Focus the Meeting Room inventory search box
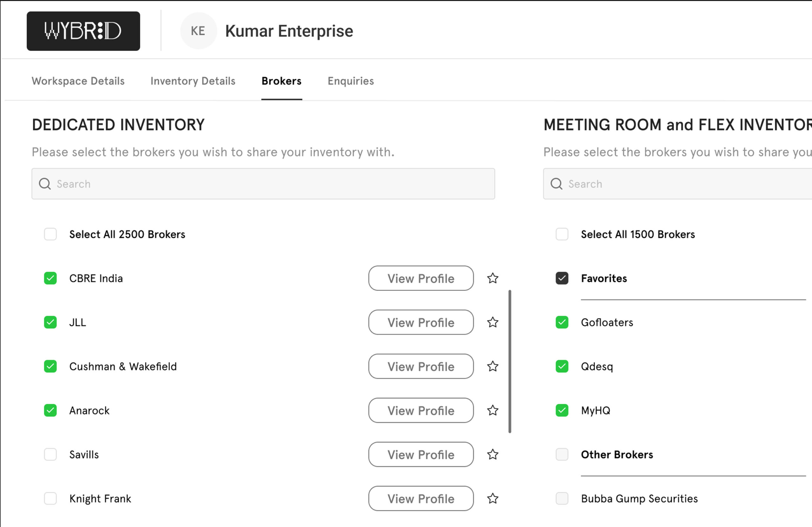Screen dimensions: 812x527 coord(678,184)
